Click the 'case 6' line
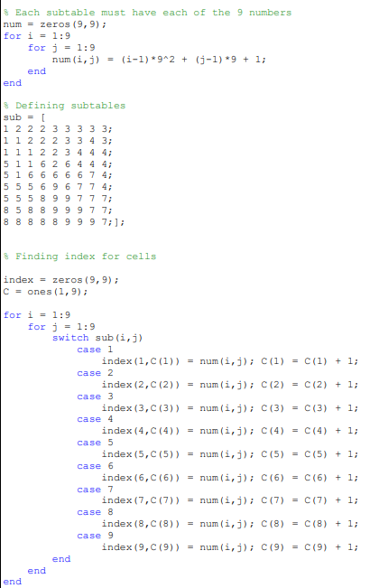This screenshot has height=588, width=379. [95, 466]
